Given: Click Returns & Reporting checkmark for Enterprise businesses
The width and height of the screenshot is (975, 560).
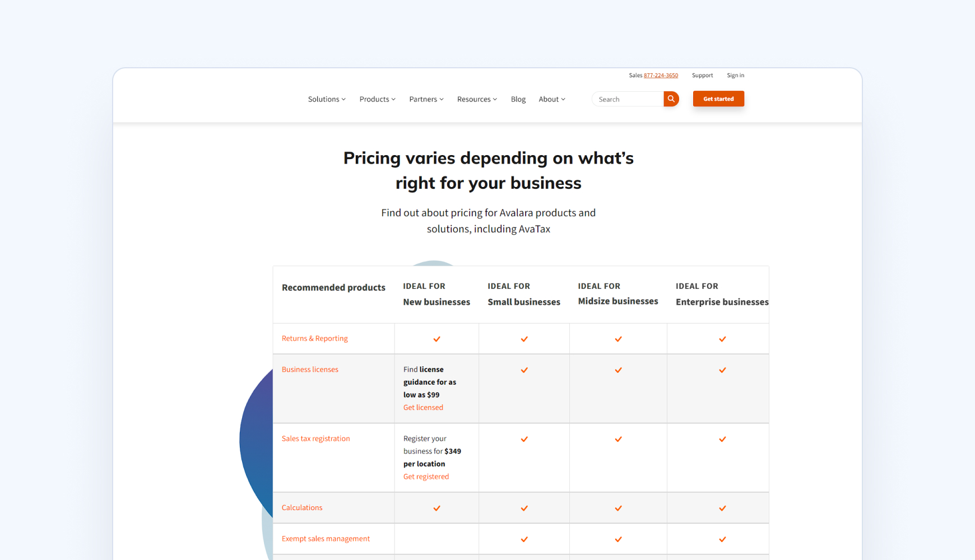Looking at the screenshot, I should pyautogui.click(x=722, y=339).
